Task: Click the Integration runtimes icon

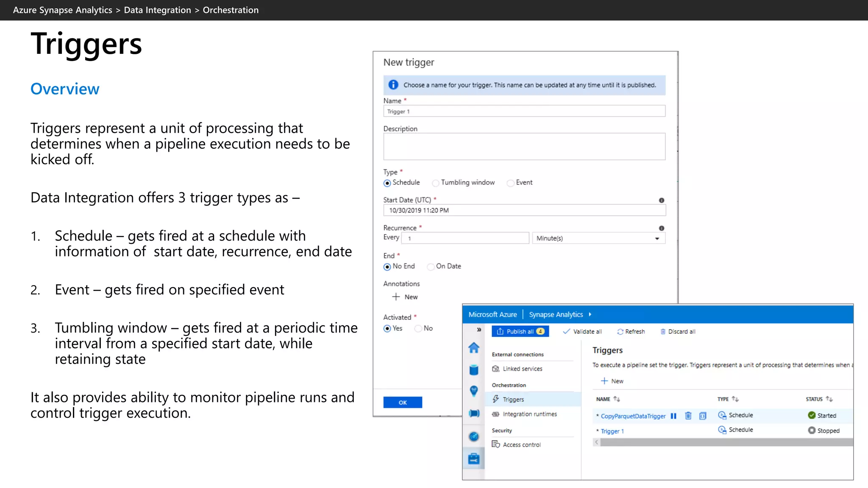Action: click(495, 414)
